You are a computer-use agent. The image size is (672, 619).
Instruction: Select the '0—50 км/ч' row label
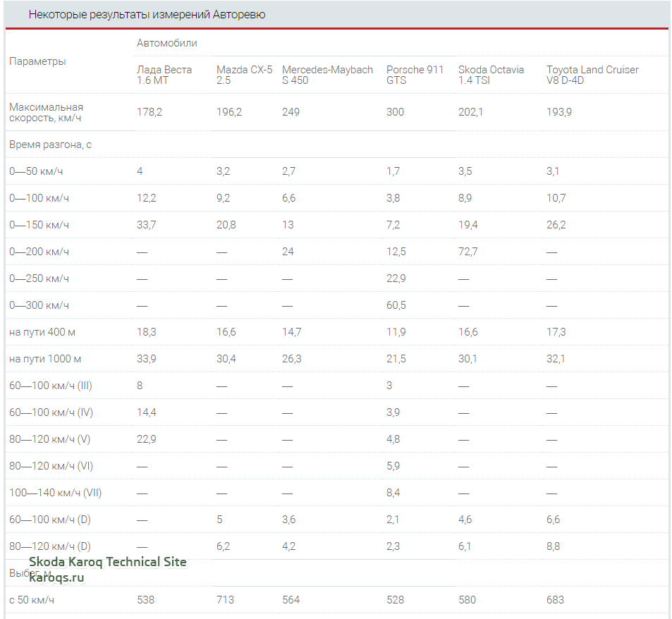[36, 171]
